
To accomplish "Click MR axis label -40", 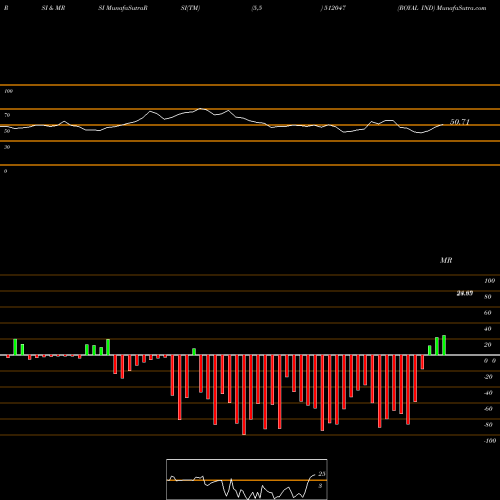I will [488, 393].
